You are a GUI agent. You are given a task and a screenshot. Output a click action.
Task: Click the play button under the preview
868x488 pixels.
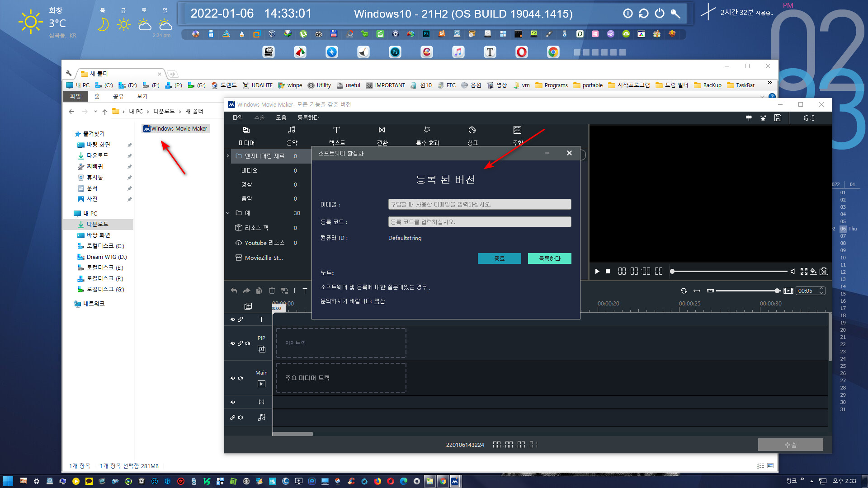point(597,271)
